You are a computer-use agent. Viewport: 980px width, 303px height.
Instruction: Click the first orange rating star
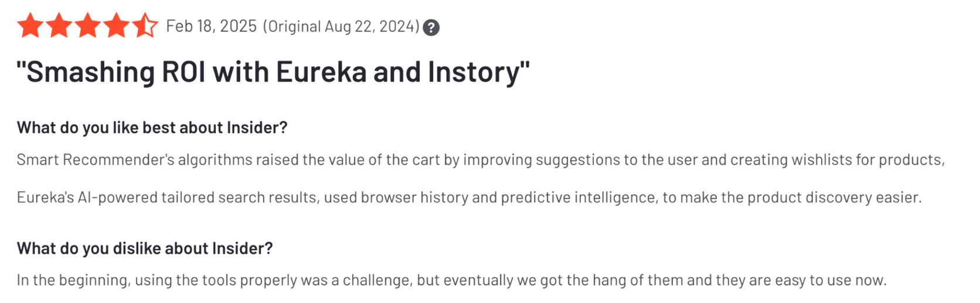tap(30, 26)
